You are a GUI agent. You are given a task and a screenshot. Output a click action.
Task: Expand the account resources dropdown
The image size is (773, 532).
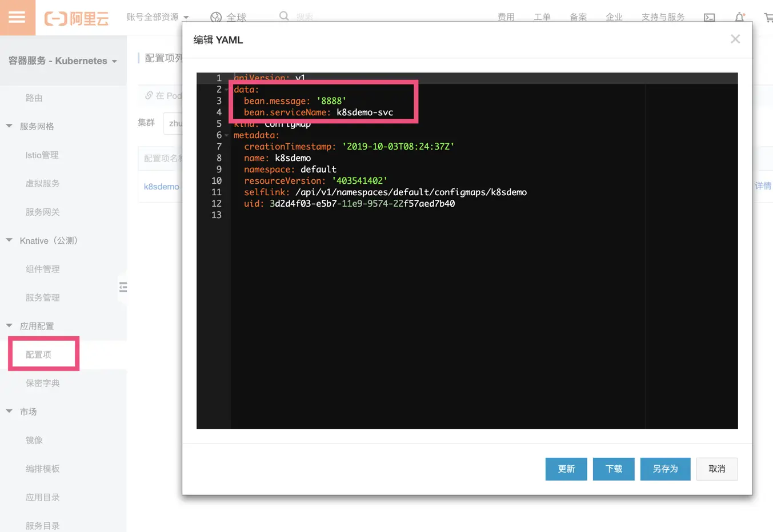pos(158,17)
